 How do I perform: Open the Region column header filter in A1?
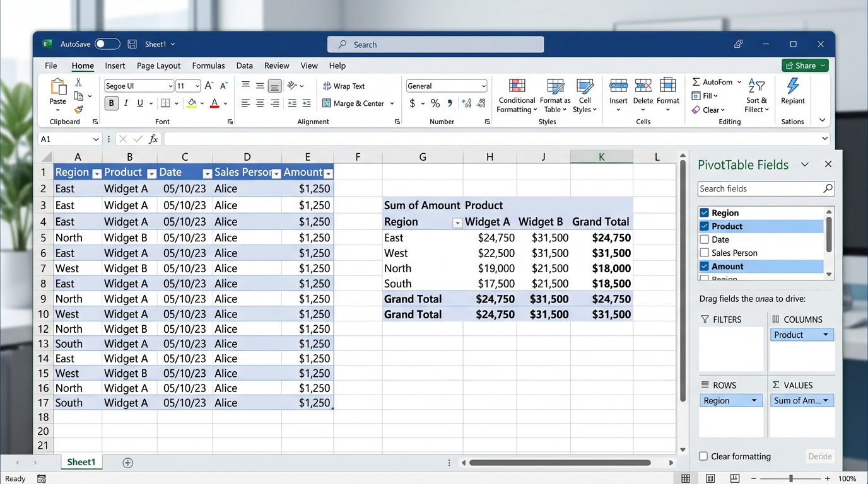(97, 173)
